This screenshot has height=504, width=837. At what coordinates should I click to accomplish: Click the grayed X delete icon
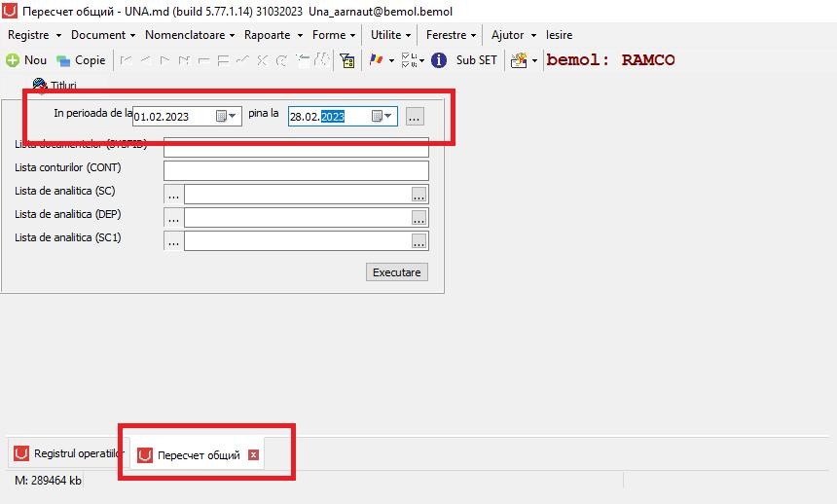(262, 60)
